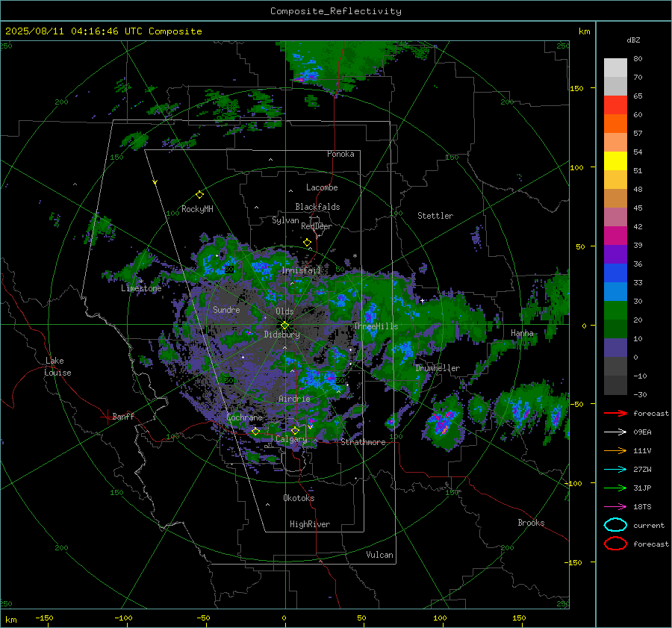Select the 65 dBZ red color swatch
Image resolution: width=672 pixels, height=628 pixels.
pos(615,105)
